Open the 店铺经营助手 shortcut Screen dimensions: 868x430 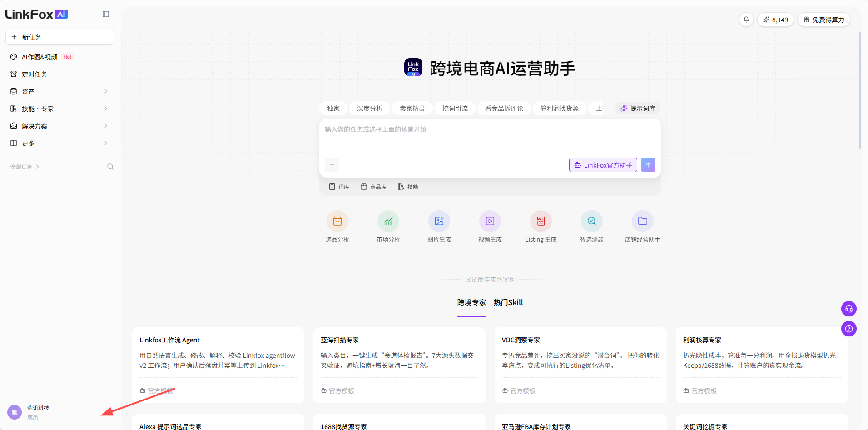(x=643, y=227)
